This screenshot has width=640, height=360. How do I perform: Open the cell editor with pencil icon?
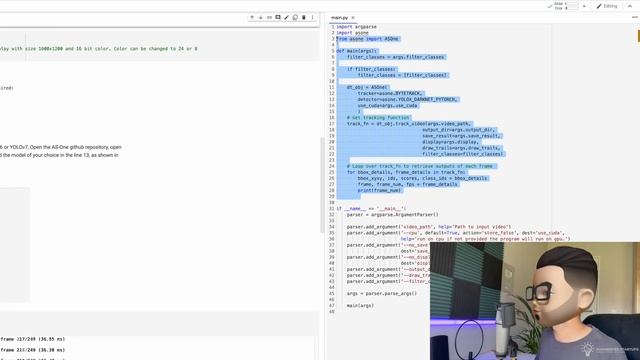pyautogui.click(x=287, y=18)
